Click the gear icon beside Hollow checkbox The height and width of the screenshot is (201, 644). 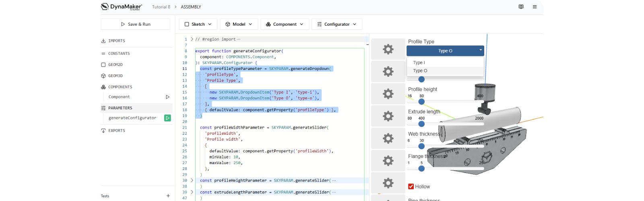pyautogui.click(x=388, y=183)
